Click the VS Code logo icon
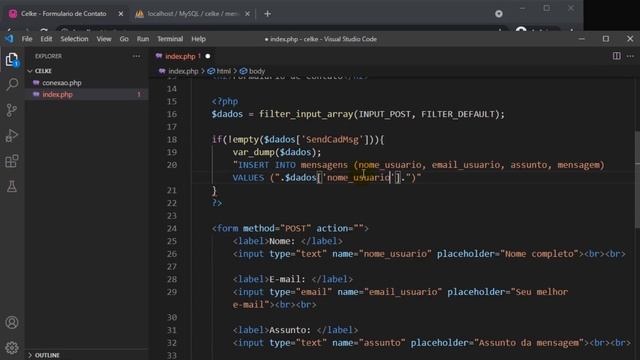This screenshot has height=360, width=640. [9, 39]
